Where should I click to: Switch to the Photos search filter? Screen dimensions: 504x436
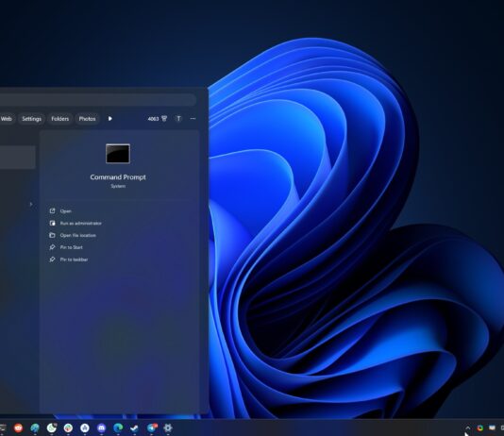click(x=87, y=119)
